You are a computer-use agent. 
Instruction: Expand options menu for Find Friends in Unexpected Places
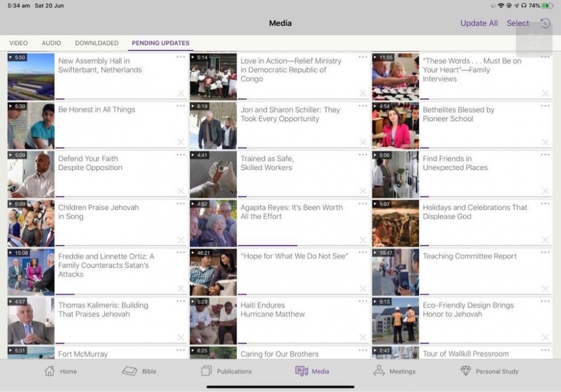click(x=545, y=155)
